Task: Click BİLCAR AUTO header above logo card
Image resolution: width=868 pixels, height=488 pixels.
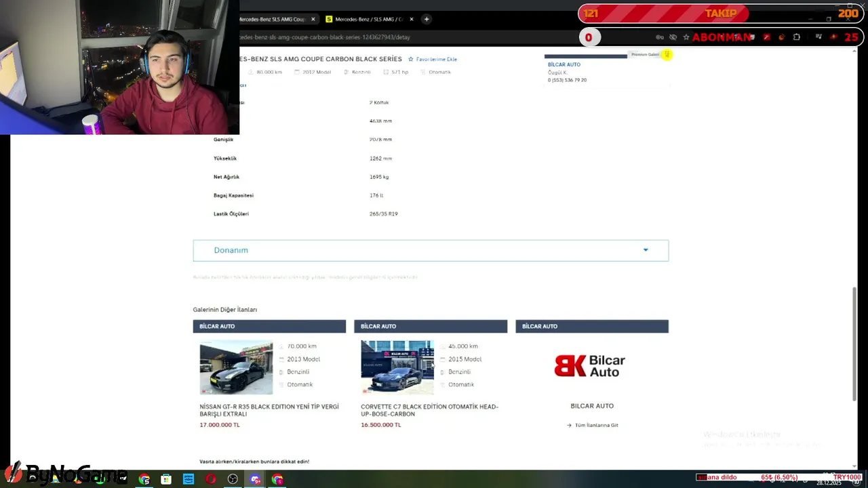Action: click(592, 326)
